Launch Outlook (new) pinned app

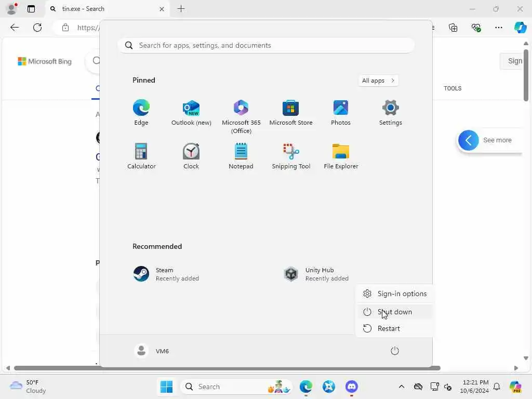point(191,113)
